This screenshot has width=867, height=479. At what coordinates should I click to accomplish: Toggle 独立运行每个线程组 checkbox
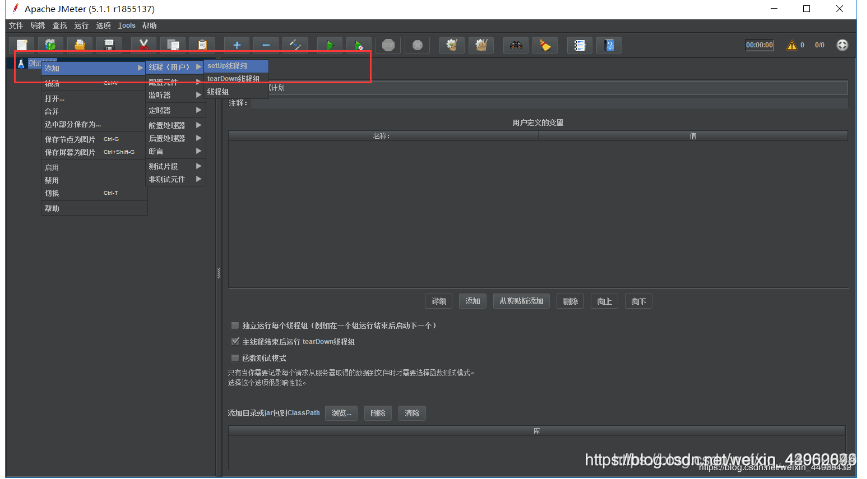coord(235,325)
